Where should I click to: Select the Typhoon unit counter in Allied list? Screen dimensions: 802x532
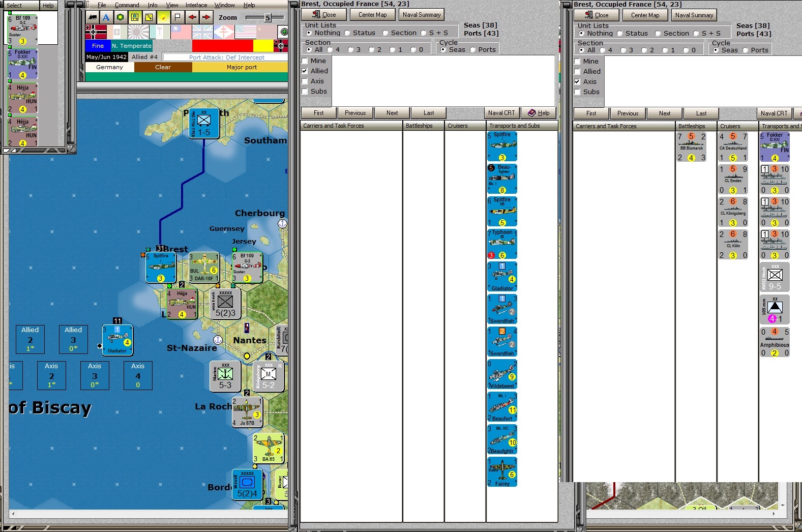(502, 244)
